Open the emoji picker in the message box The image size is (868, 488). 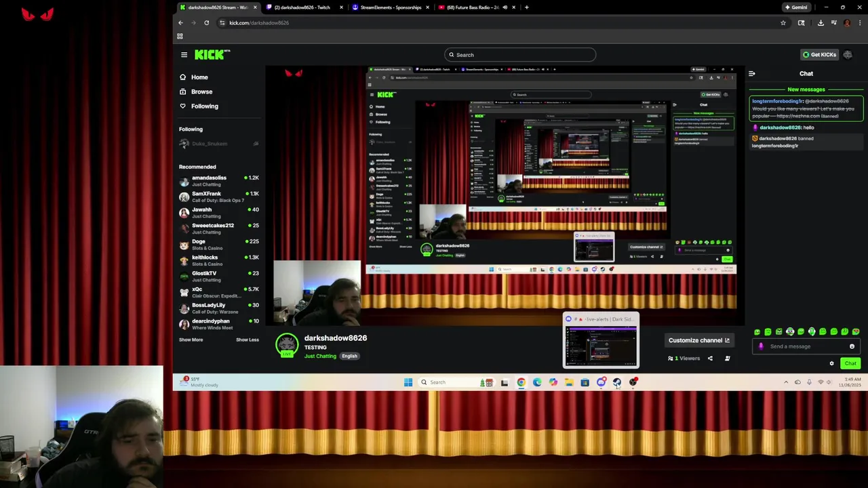coord(852,346)
